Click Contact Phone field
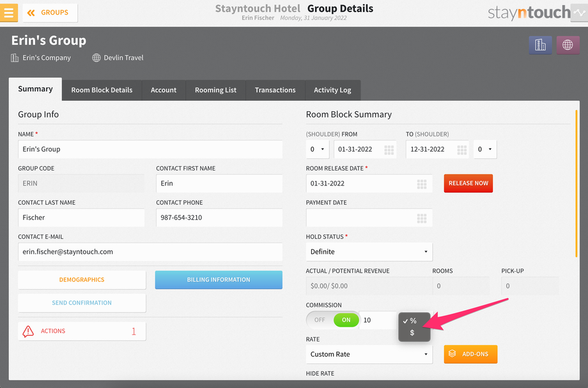This screenshot has height=388, width=588. click(x=219, y=217)
